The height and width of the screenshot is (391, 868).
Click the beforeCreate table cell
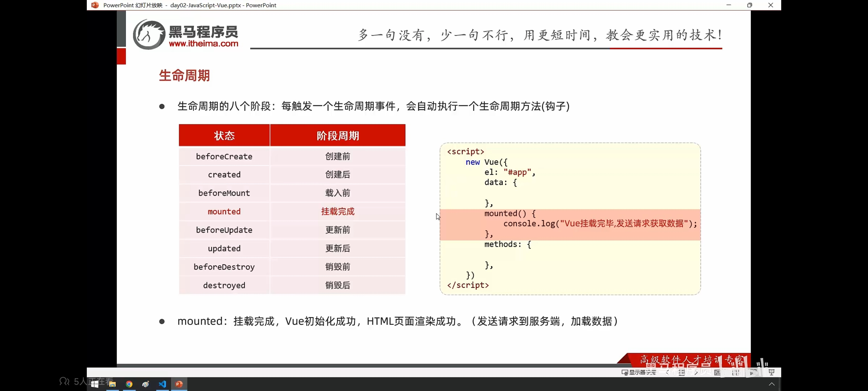tap(224, 156)
